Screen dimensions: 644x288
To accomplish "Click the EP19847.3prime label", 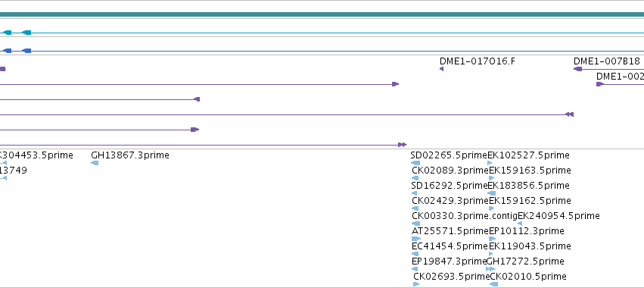I will (x=449, y=261).
